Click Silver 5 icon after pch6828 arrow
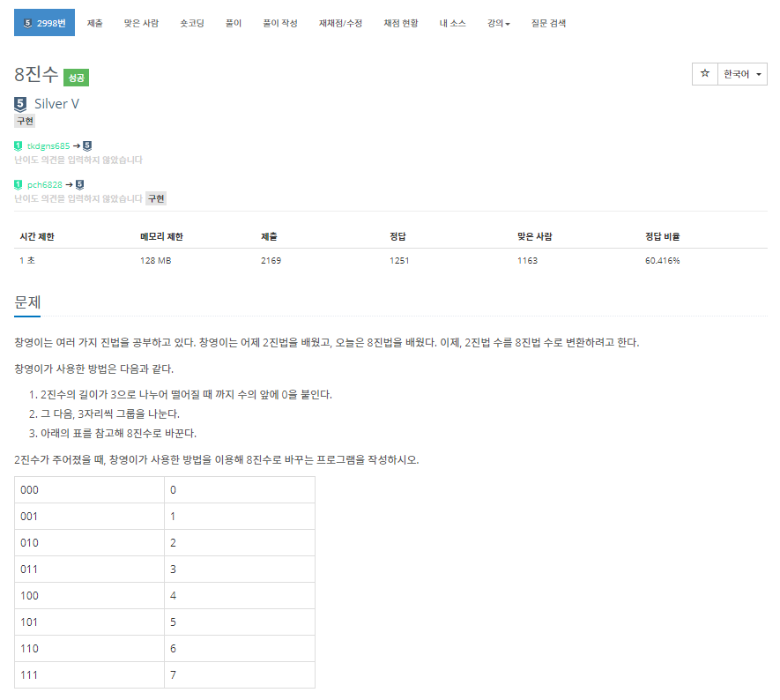Screen dimensions: 780x700 pos(79,184)
